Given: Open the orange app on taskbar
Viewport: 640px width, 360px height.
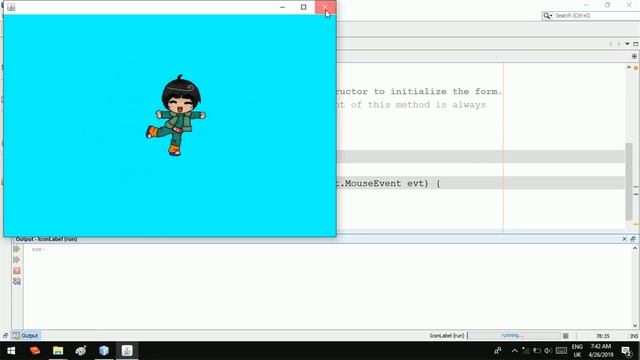Looking at the screenshot, I should (x=35, y=351).
